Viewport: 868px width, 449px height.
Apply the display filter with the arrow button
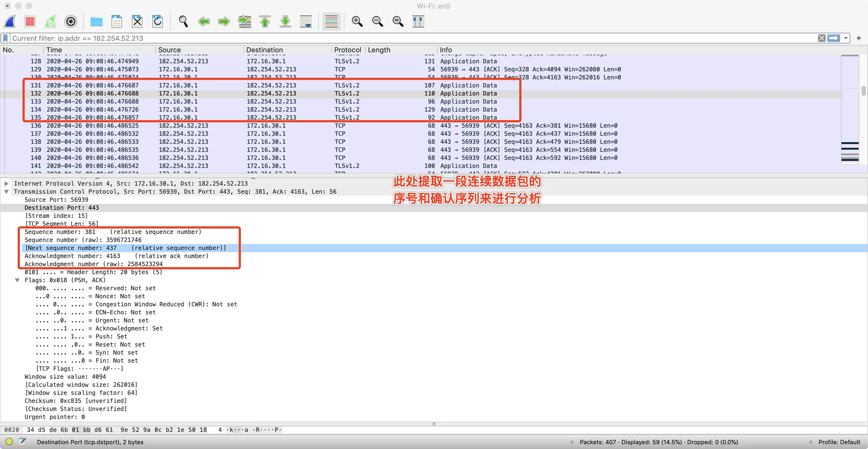click(x=834, y=38)
